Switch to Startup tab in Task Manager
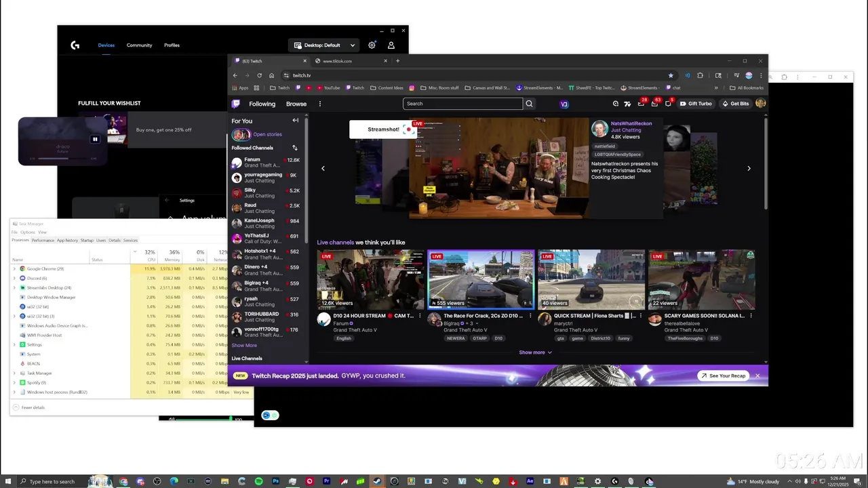Screen dimensions: 868x488 87,240
